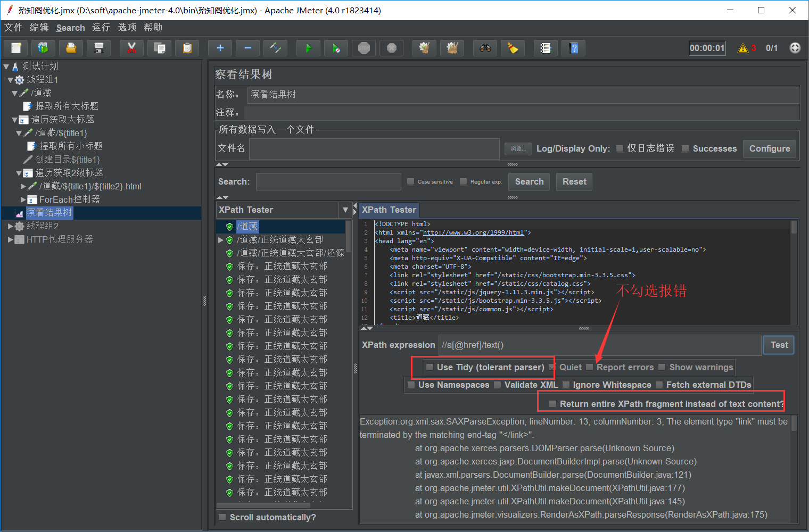
Task: Click the Shutdown test icon
Action: [392, 48]
